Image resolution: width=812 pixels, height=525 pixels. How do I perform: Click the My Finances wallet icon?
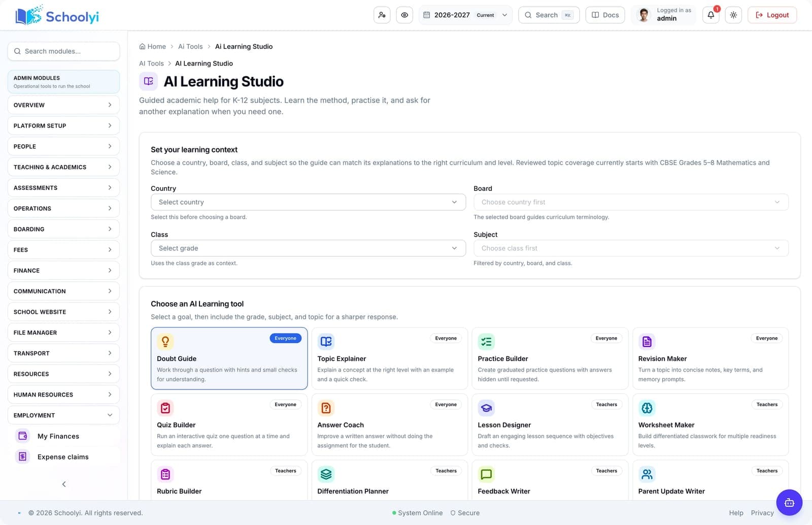22,436
